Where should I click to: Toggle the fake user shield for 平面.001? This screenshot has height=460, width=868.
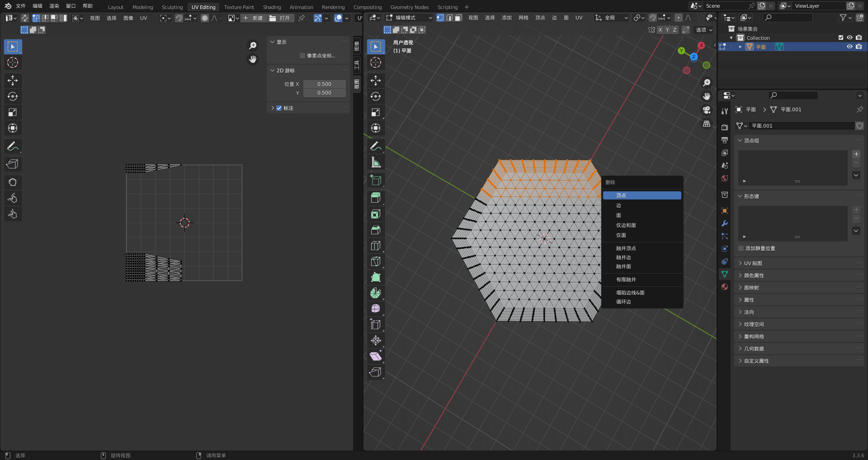(x=859, y=126)
